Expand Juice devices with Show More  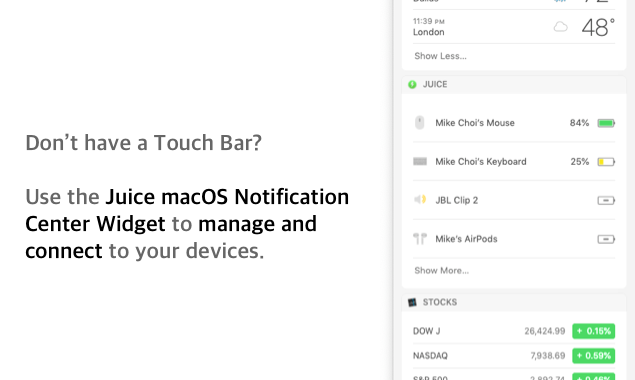click(x=441, y=270)
